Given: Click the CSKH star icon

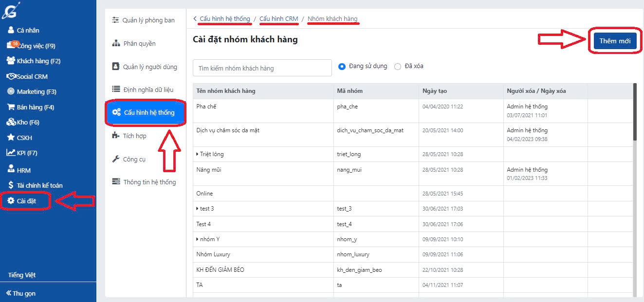Looking at the screenshot, I should (11, 138).
